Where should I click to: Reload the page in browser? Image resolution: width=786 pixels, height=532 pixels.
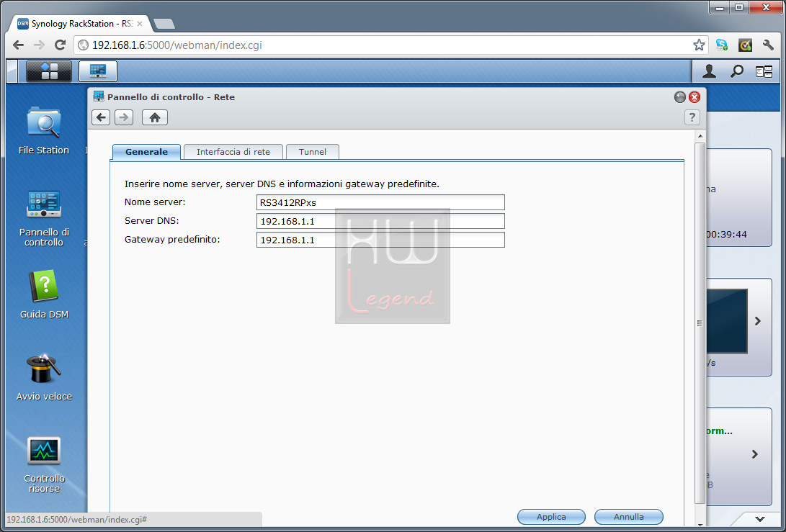click(60, 45)
